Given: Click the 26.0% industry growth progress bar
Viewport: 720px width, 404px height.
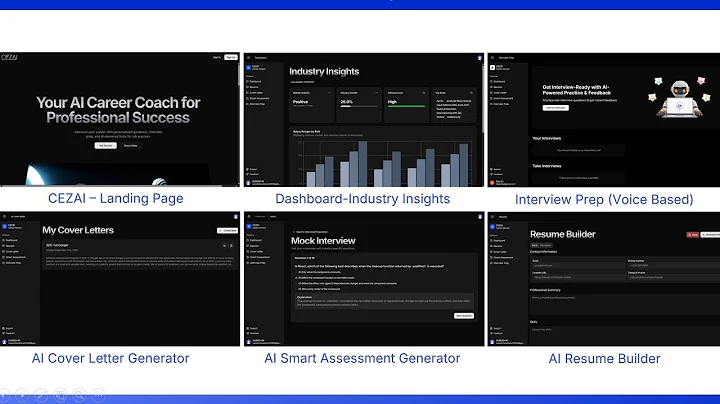Looking at the screenshot, I should point(359,107).
